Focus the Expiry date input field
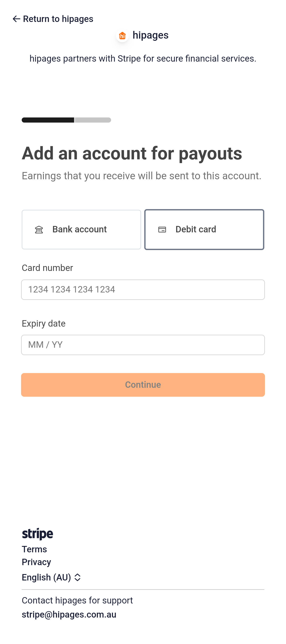Image resolution: width=286 pixels, height=644 pixels. pyautogui.click(x=143, y=345)
